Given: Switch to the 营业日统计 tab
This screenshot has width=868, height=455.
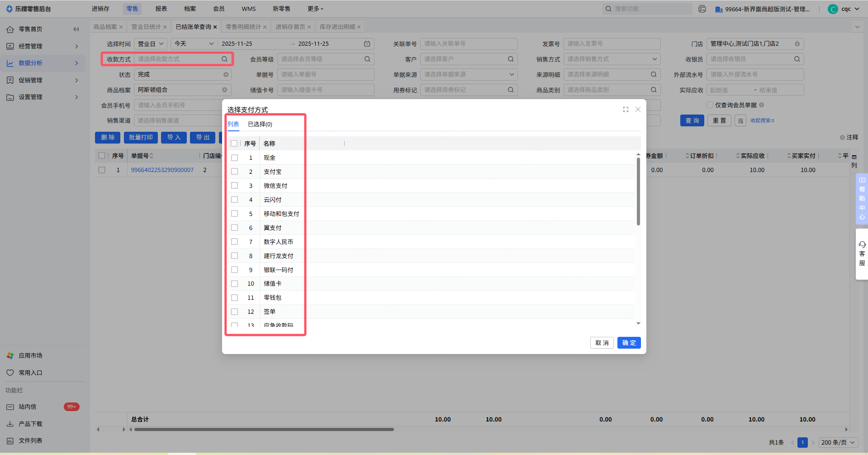Looking at the screenshot, I should point(146,27).
